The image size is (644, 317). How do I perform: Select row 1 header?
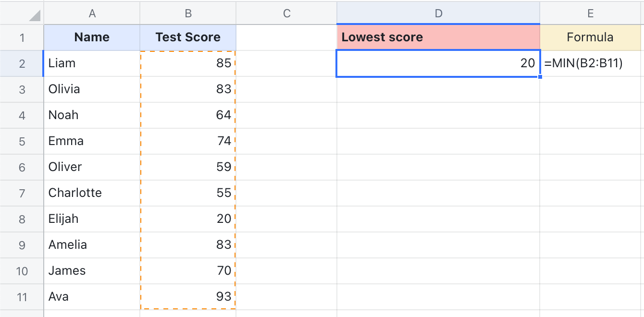click(22, 37)
